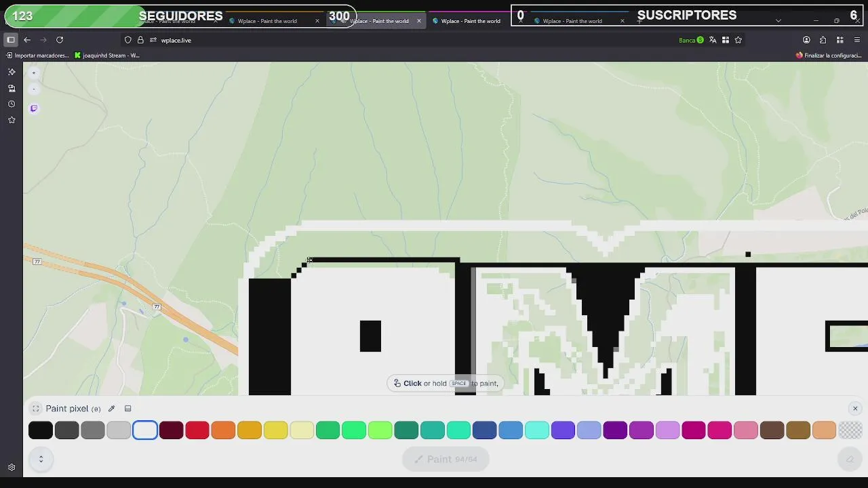Viewport: 868px width, 488px height.
Task: Pick the deep maroon color swatch
Action: click(x=171, y=430)
